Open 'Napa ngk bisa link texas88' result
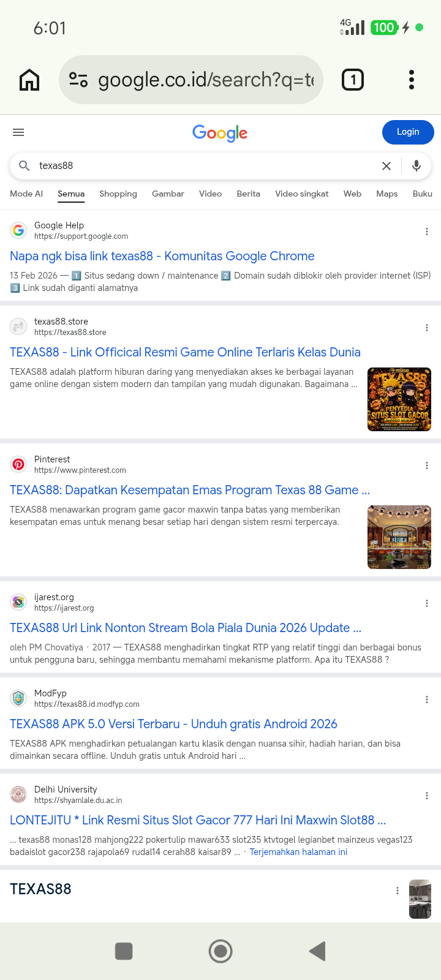The height and width of the screenshot is (980, 441). [x=162, y=256]
